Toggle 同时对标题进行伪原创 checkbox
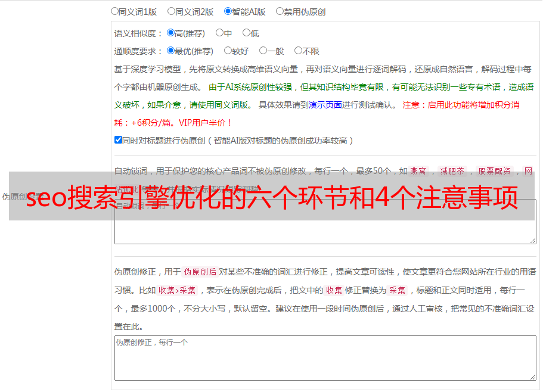Image resolution: width=543 pixels, height=392 pixels. click(x=118, y=140)
